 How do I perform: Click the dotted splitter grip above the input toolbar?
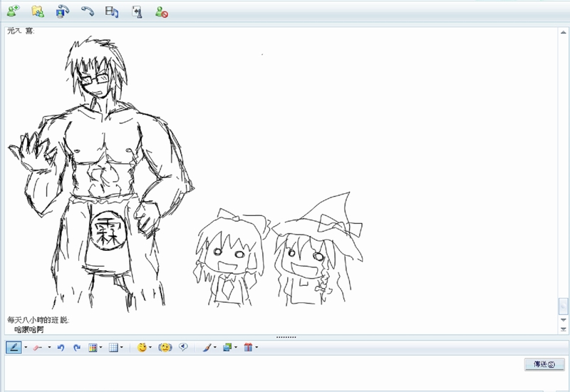coord(286,337)
